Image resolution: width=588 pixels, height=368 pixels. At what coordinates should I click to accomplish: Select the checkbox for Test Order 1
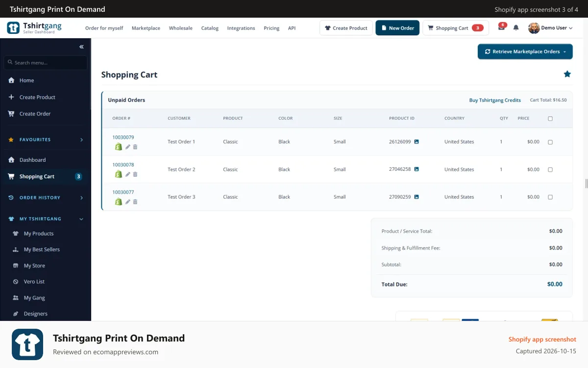click(550, 142)
